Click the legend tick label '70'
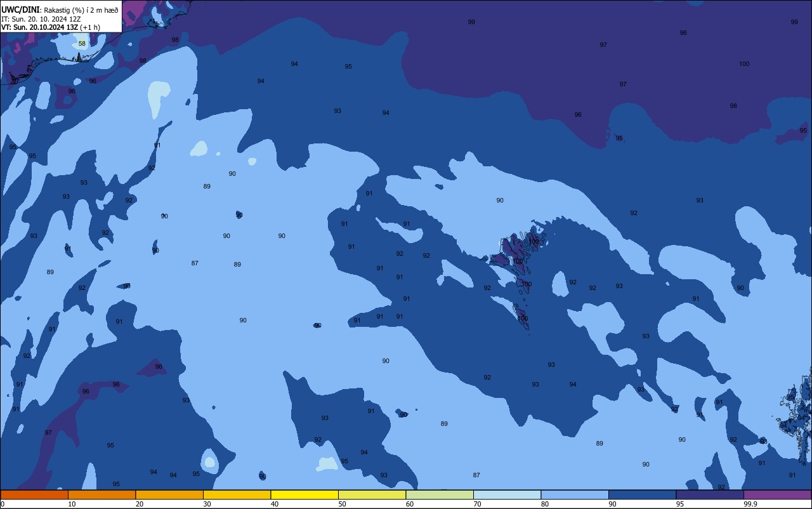This screenshot has height=509, width=812. pos(477,504)
